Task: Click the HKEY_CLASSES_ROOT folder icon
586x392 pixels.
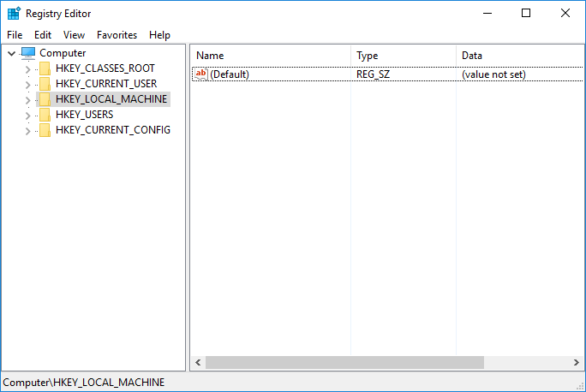Action: coord(45,68)
